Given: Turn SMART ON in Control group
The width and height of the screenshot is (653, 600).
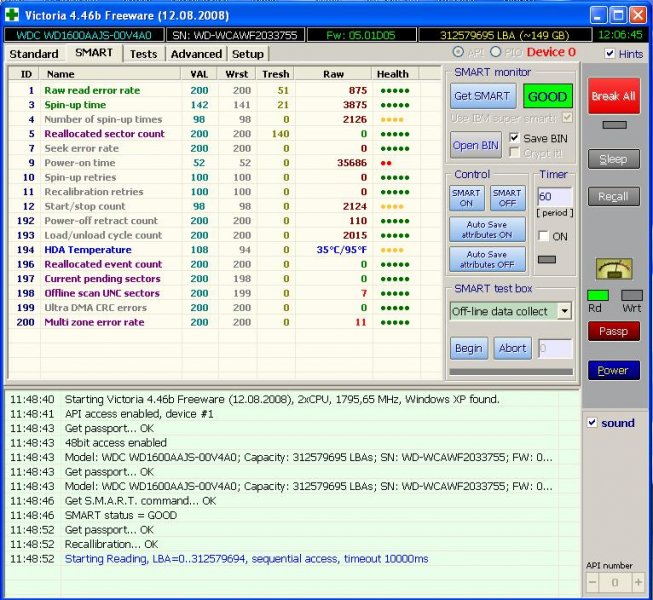Looking at the screenshot, I should point(466,198).
